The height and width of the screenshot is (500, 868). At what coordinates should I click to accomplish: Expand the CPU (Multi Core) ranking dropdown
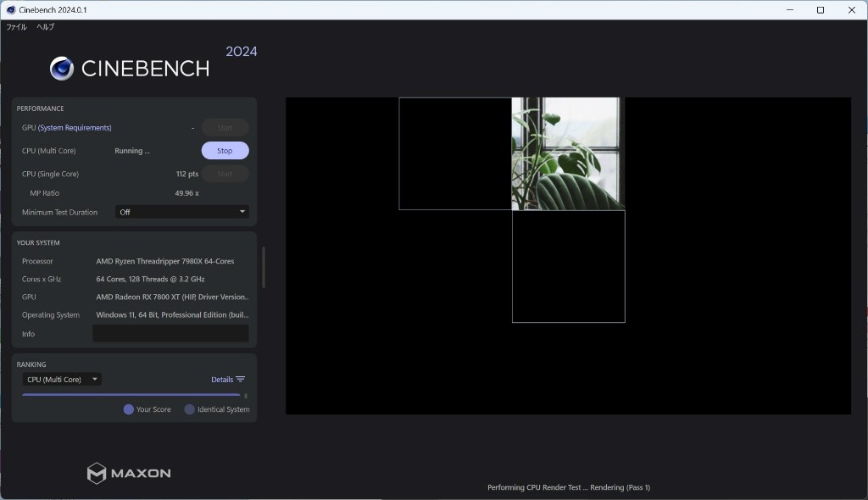pyautogui.click(x=62, y=380)
